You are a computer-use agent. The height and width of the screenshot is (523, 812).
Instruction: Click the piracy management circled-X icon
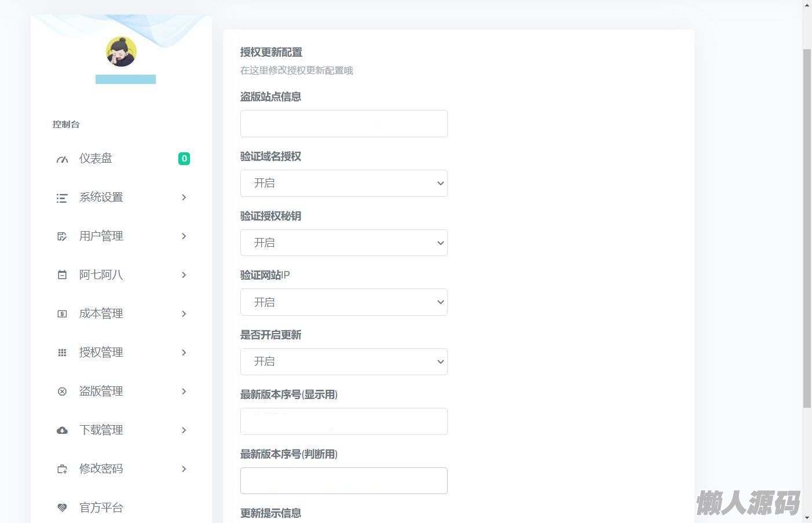point(62,392)
